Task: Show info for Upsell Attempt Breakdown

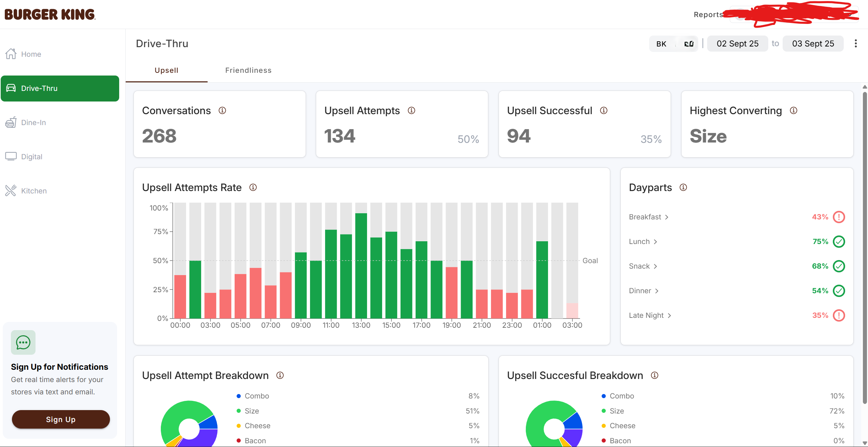Action: tap(280, 375)
